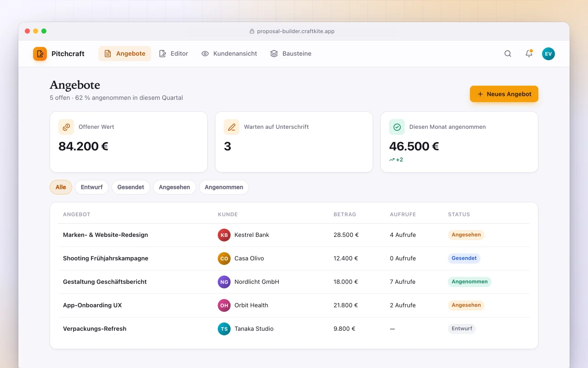Go to the Kundenansicht tab
Viewport: 588px width, 368px height.
coord(229,54)
